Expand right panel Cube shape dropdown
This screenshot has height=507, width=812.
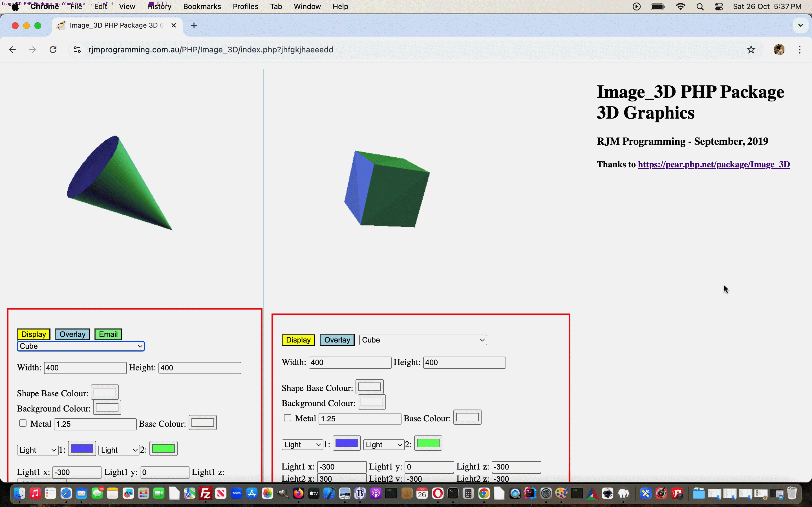423,340
